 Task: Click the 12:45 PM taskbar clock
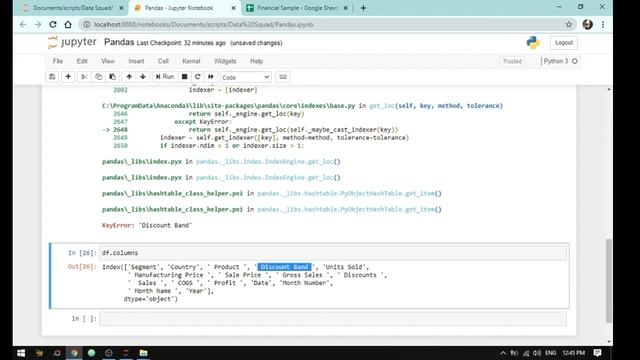[x=573, y=353]
